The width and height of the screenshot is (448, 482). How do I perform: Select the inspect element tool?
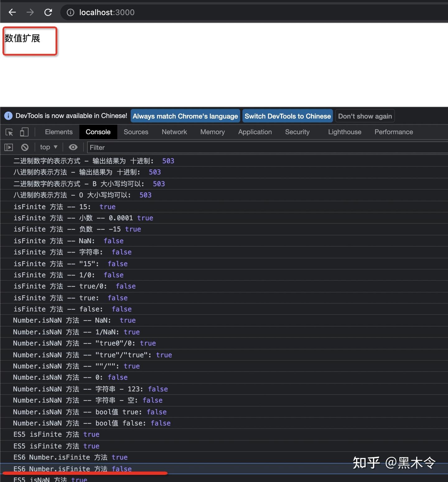[x=9, y=132]
